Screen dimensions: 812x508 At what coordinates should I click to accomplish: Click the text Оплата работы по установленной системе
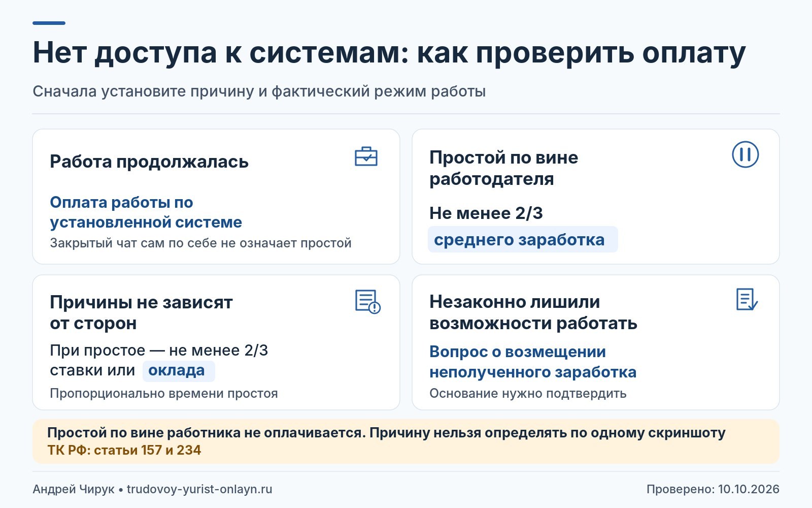146,212
